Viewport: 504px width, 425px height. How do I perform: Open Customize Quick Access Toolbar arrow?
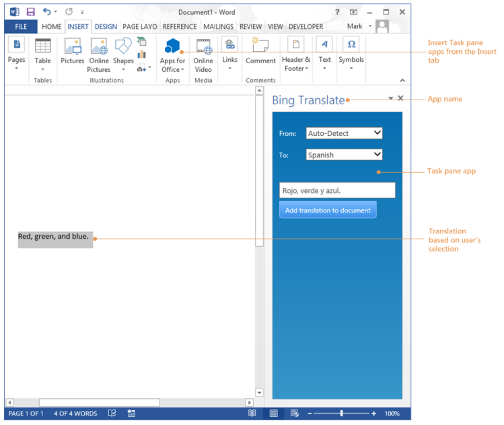tap(82, 12)
